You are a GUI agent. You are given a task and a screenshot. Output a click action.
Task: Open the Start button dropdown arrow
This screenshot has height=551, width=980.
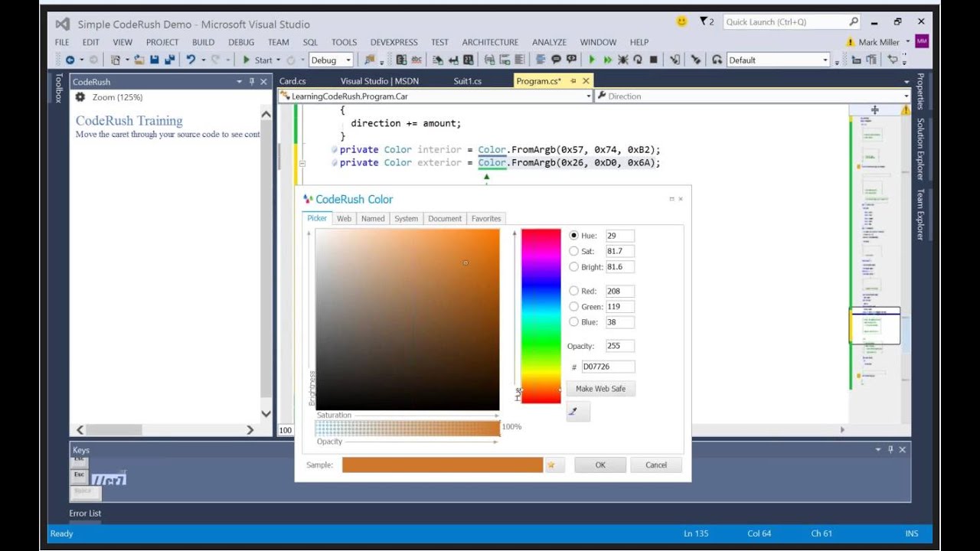click(x=278, y=60)
